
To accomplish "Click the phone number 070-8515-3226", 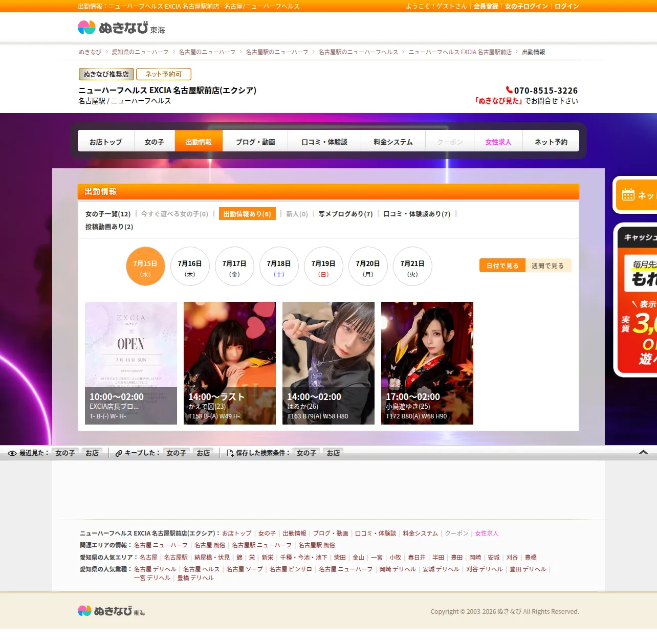I will (546, 91).
